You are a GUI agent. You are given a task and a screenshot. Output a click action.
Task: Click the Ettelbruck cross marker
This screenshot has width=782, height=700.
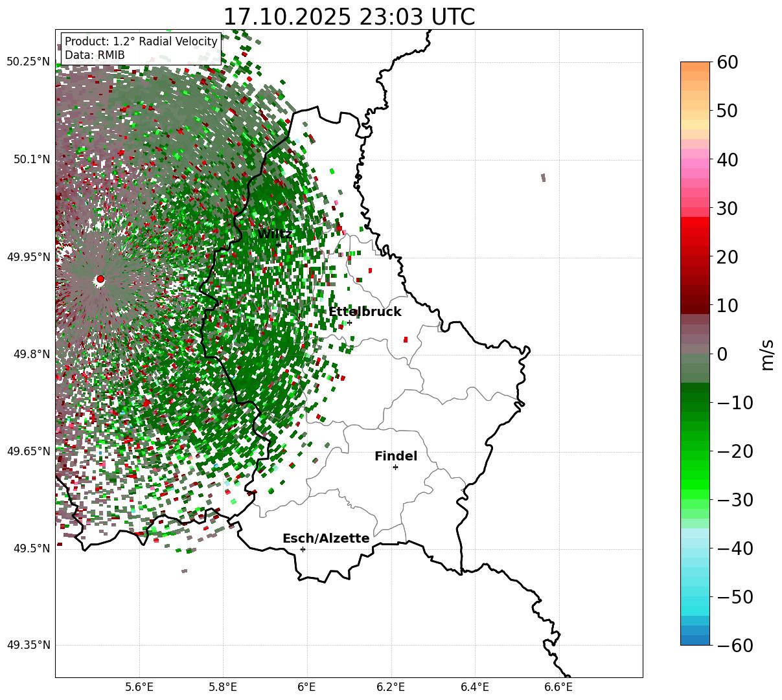pyautogui.click(x=349, y=322)
